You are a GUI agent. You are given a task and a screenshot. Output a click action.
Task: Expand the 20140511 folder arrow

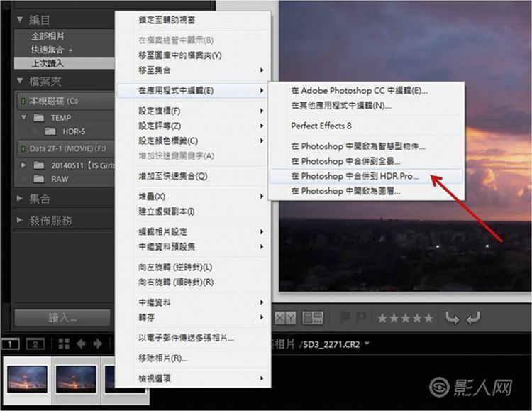[x=23, y=165]
